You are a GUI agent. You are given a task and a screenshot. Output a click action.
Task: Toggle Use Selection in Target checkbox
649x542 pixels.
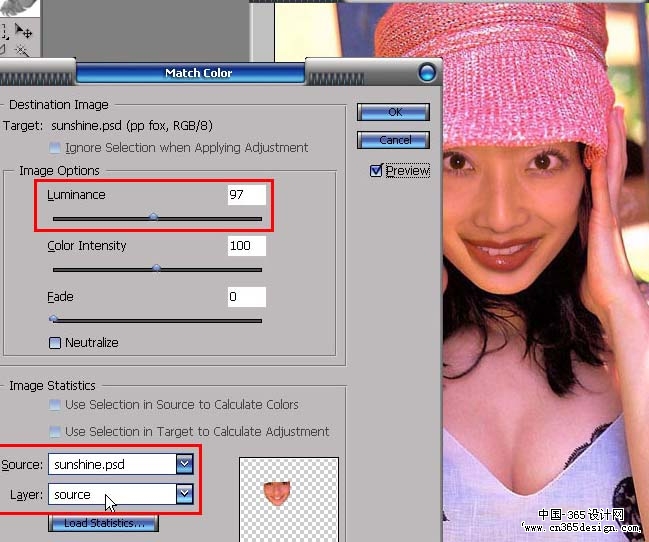[55, 432]
